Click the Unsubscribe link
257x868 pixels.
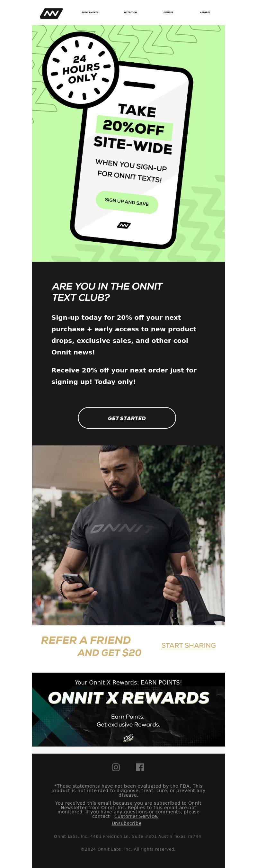pos(127,823)
